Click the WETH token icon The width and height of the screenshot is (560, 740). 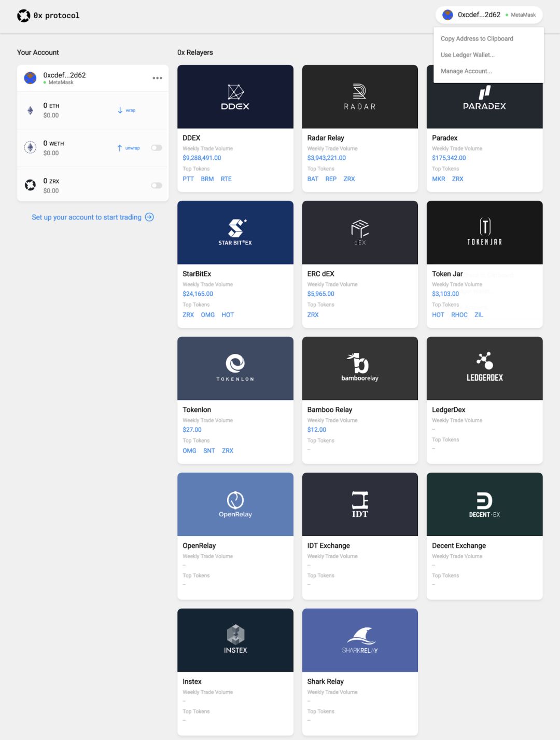pyautogui.click(x=30, y=147)
